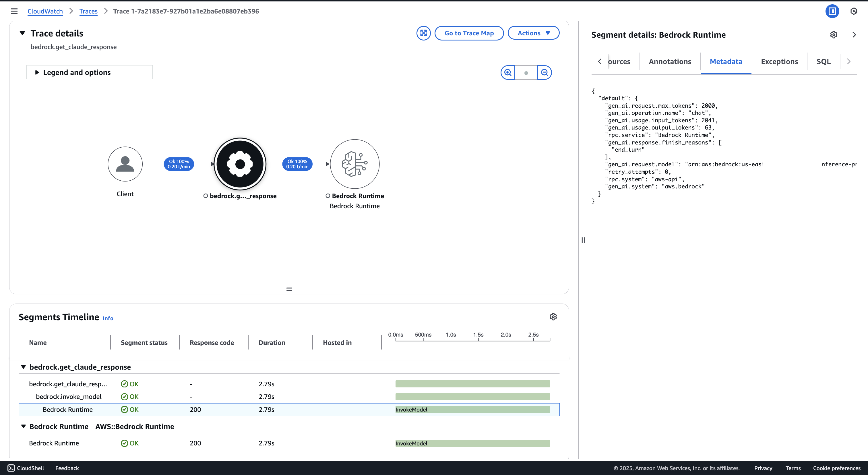Collapse the bedrock.get_claude_response segment group
Viewport: 868px width, 475px height.
(23, 367)
